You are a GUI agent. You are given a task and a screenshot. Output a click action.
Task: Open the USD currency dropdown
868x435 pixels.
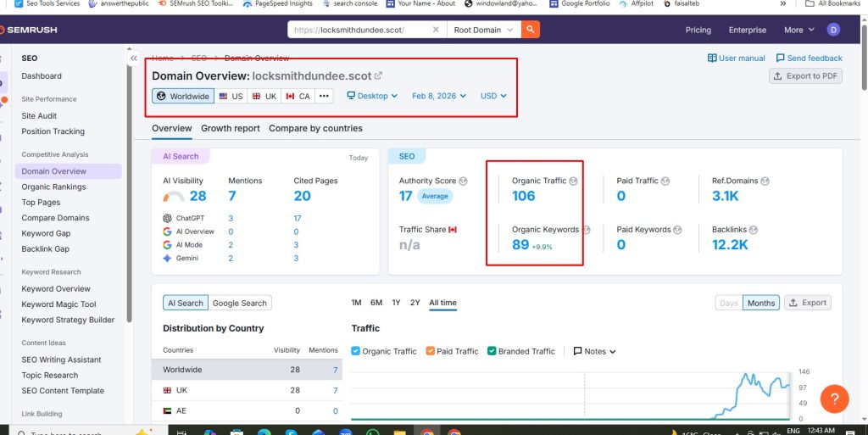(493, 96)
